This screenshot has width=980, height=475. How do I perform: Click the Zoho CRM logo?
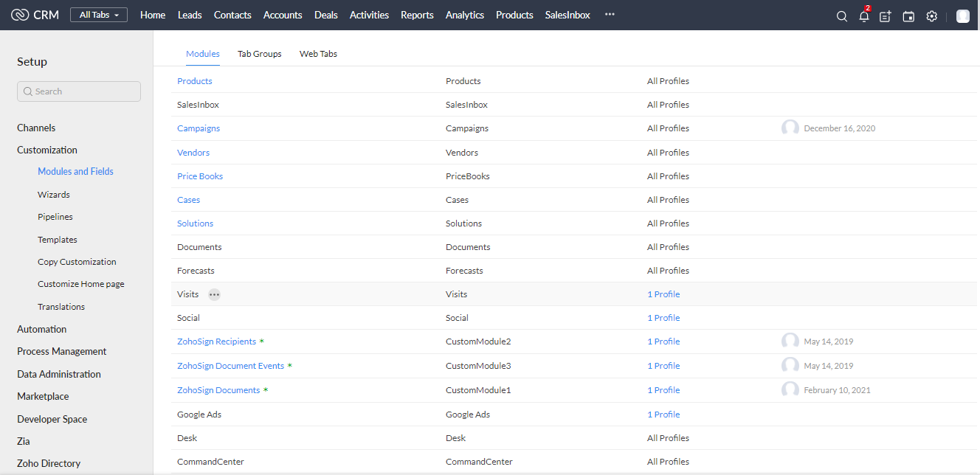pos(35,15)
